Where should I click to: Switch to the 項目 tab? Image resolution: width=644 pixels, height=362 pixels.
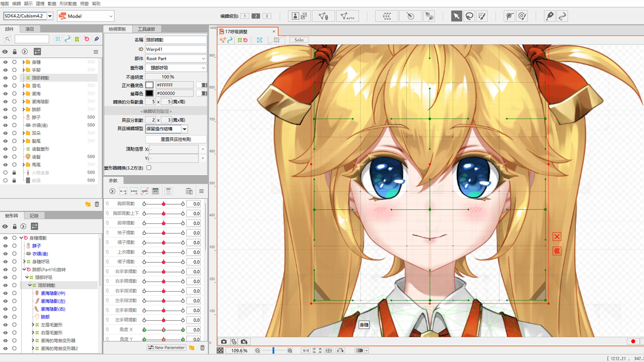coord(30,29)
